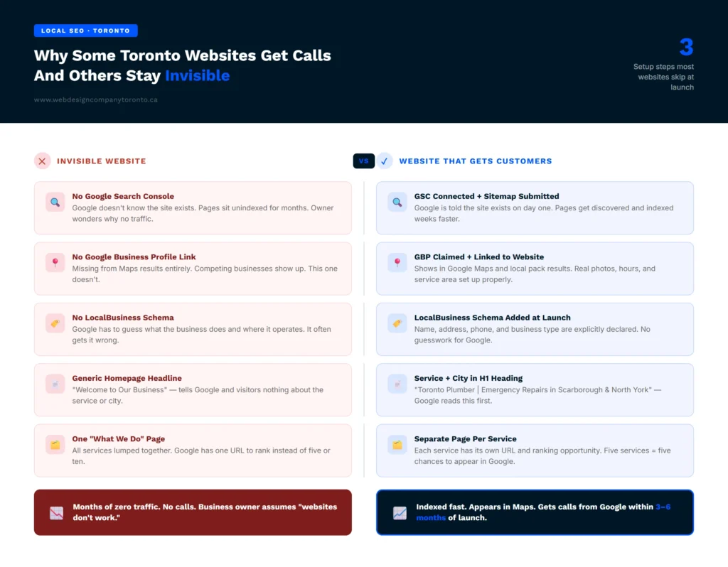The width and height of the screenshot is (728, 567).
Task: Click magnifier icon in GSC Connected card
Action: (x=397, y=202)
